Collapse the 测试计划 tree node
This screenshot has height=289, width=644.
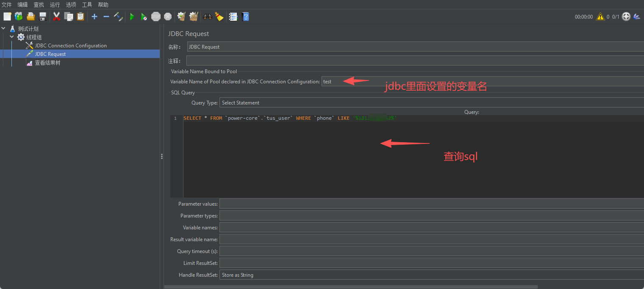click(4, 29)
